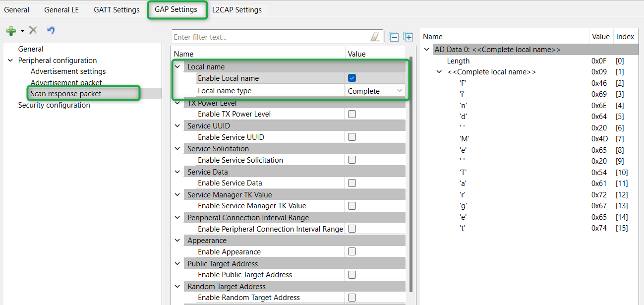Image resolution: width=644 pixels, height=305 pixels.
Task: Open the L2CAP Settings tab
Action: (x=237, y=10)
